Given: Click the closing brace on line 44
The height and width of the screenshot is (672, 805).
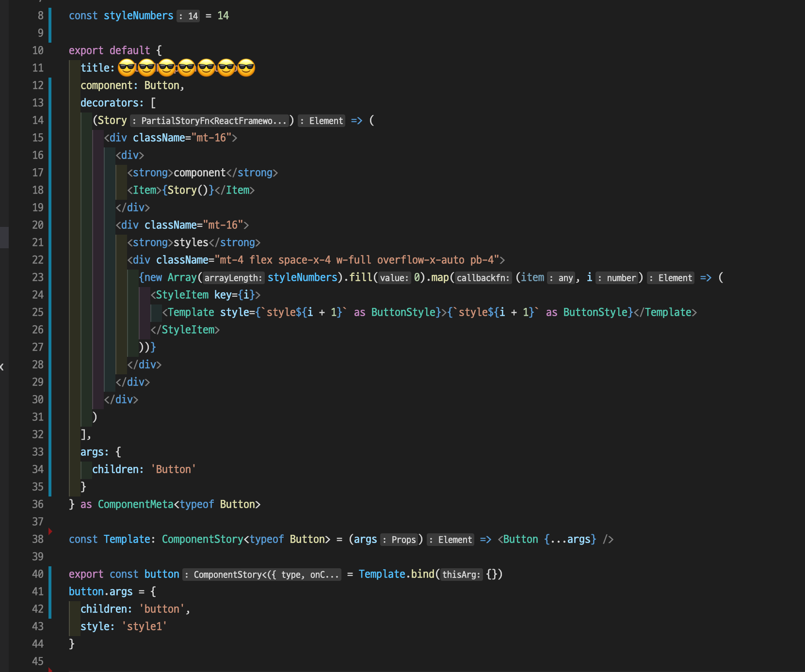Looking at the screenshot, I should pyautogui.click(x=72, y=644).
